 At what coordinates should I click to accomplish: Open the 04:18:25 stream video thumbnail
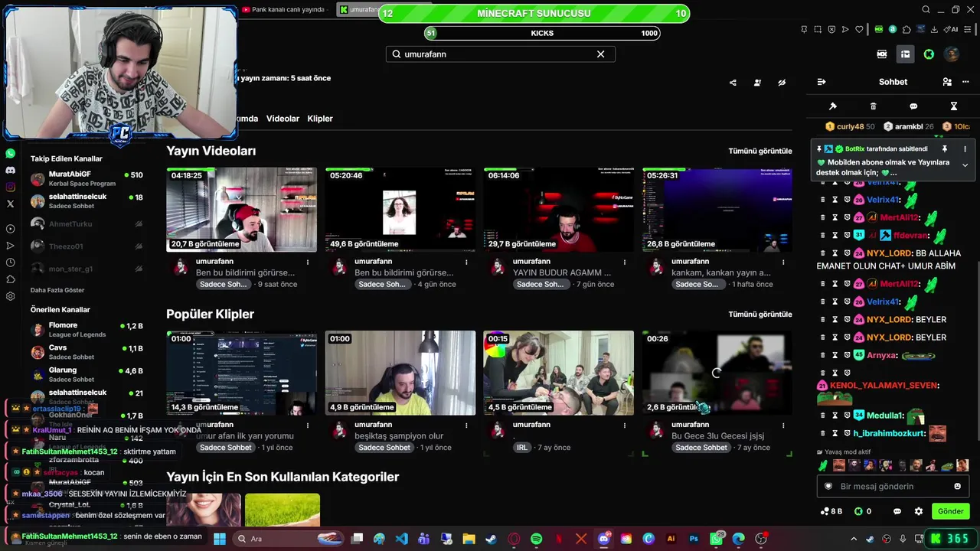pos(241,210)
